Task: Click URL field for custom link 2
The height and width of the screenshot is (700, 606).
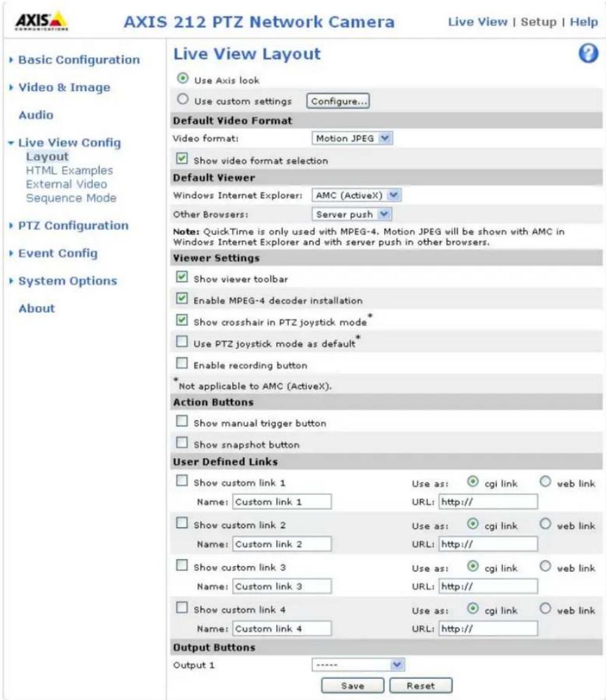Action: click(x=488, y=544)
